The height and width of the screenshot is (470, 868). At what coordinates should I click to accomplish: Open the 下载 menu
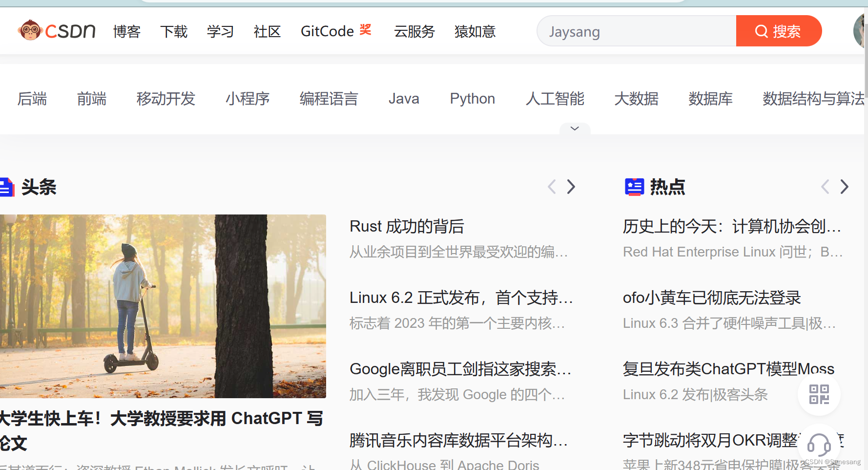(174, 31)
